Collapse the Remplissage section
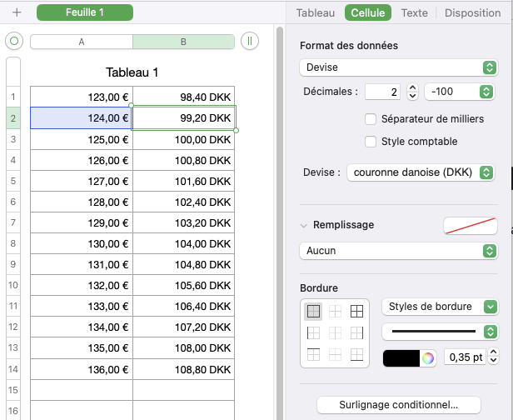The width and height of the screenshot is (513, 420). pyautogui.click(x=304, y=225)
